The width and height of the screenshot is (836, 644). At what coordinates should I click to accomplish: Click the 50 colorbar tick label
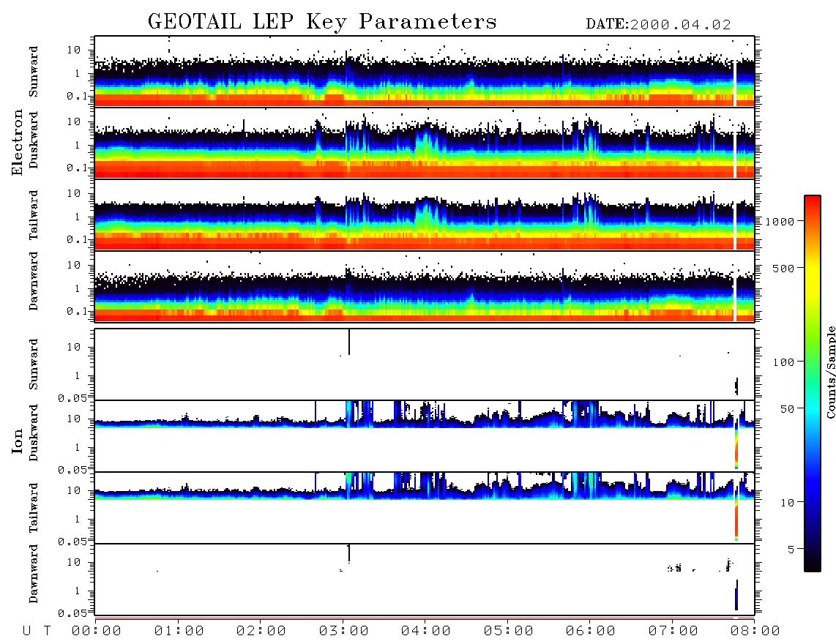click(788, 409)
